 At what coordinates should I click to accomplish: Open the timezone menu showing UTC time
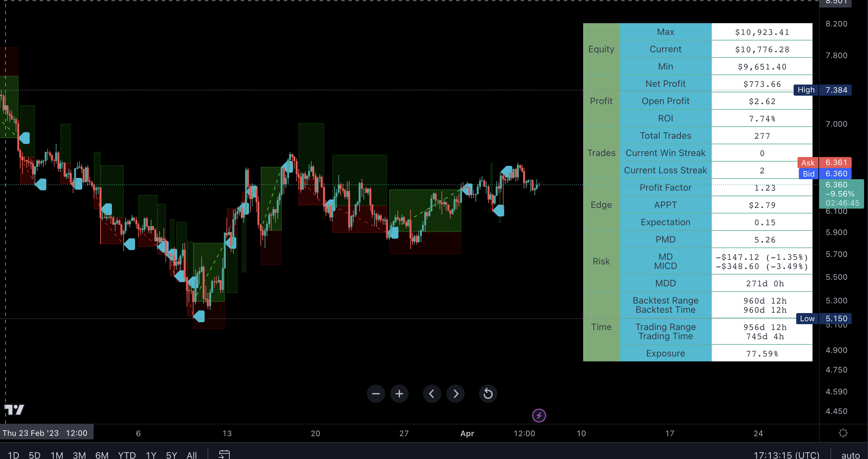(x=786, y=455)
